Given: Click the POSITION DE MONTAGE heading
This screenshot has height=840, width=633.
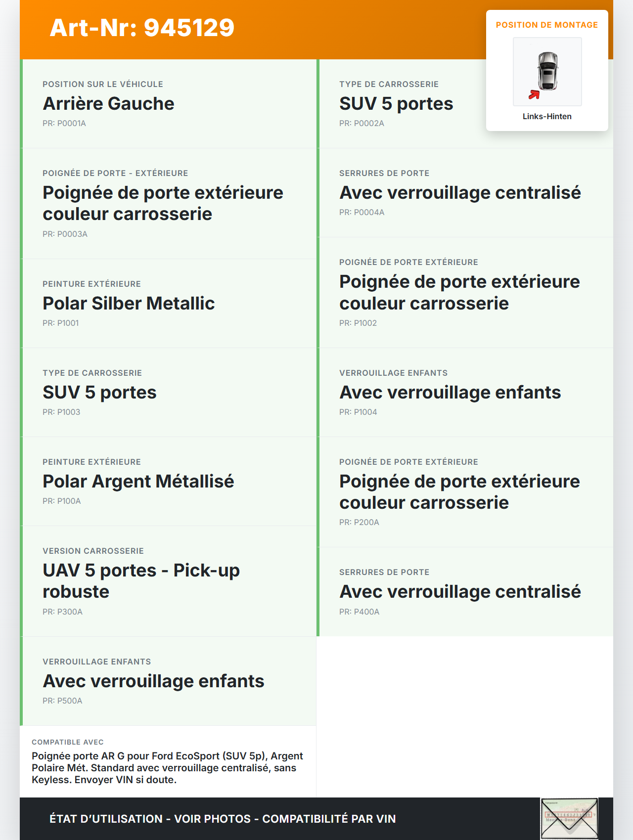Looking at the screenshot, I should [546, 25].
